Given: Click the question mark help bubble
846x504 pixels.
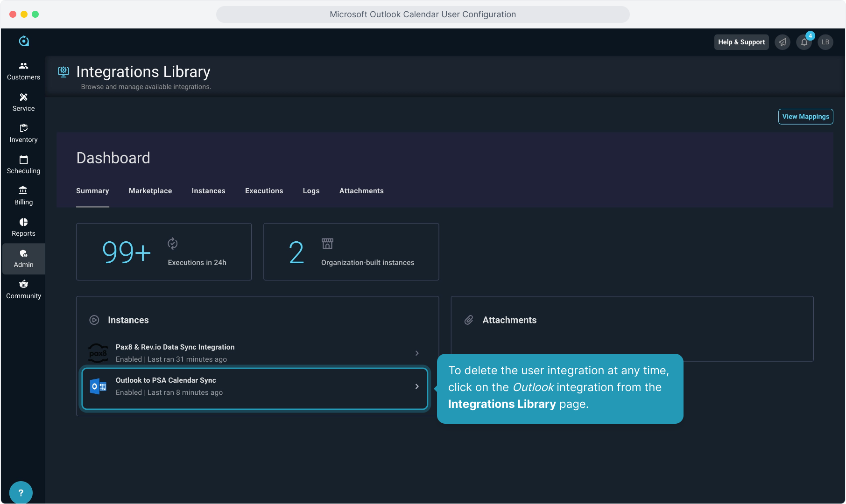Looking at the screenshot, I should pos(21,492).
